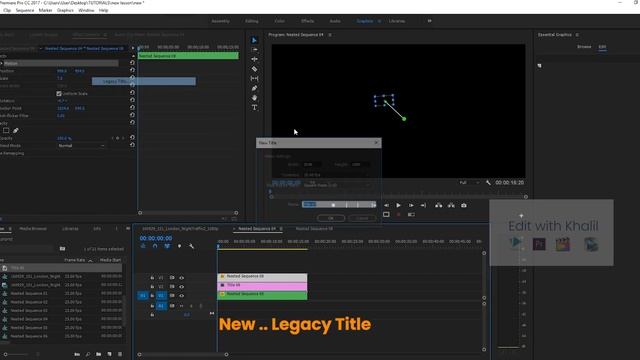Click OK in the New Title dialog
Viewport: 640px width, 360px height.
(331, 218)
